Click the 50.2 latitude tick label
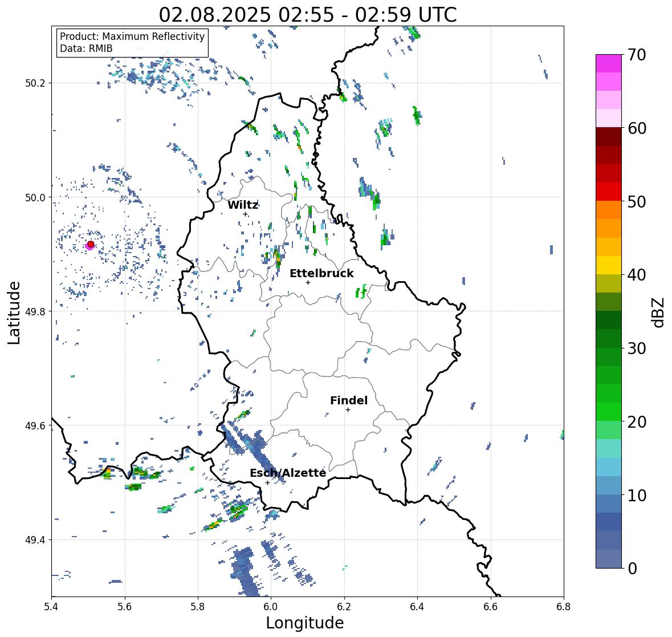The height and width of the screenshot is (637, 672). pyautogui.click(x=35, y=83)
